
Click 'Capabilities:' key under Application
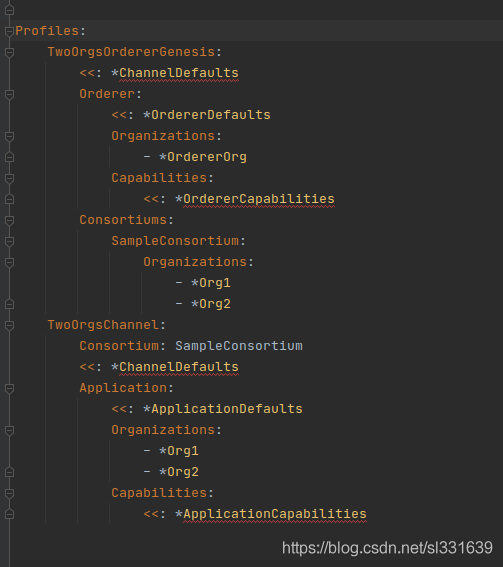click(x=162, y=492)
